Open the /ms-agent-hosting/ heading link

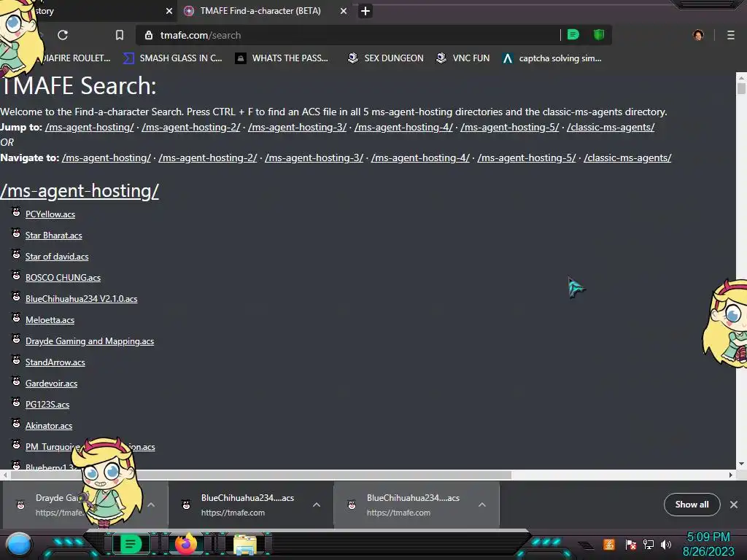(80, 191)
